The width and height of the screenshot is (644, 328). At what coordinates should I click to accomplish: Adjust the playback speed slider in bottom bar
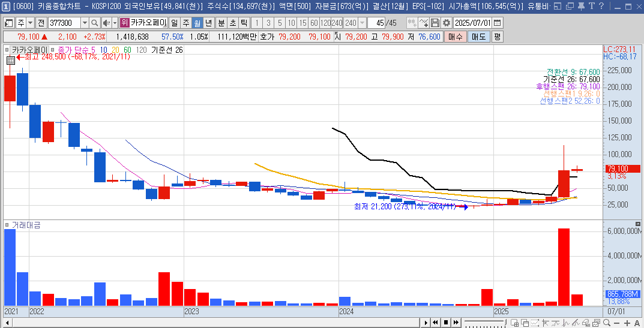[485, 322]
